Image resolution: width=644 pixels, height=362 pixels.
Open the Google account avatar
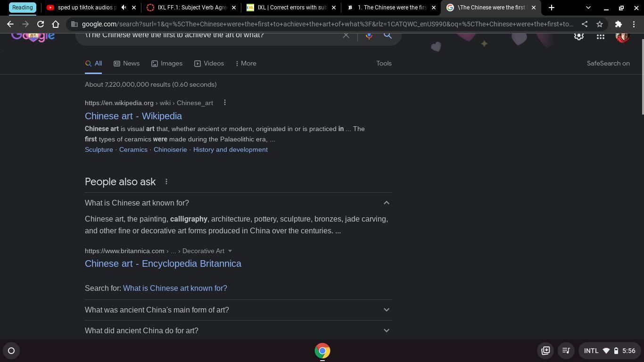[623, 36]
